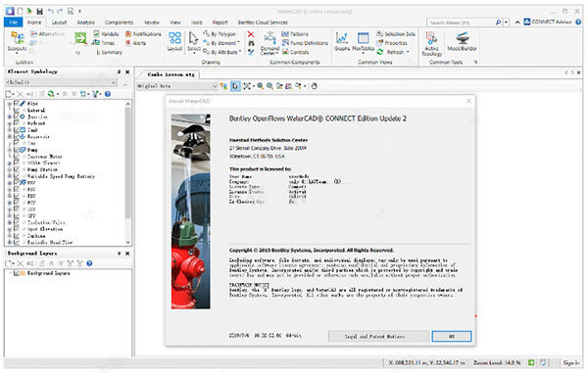Open Notifications in the ribbon
588x373 pixels.
point(143,34)
